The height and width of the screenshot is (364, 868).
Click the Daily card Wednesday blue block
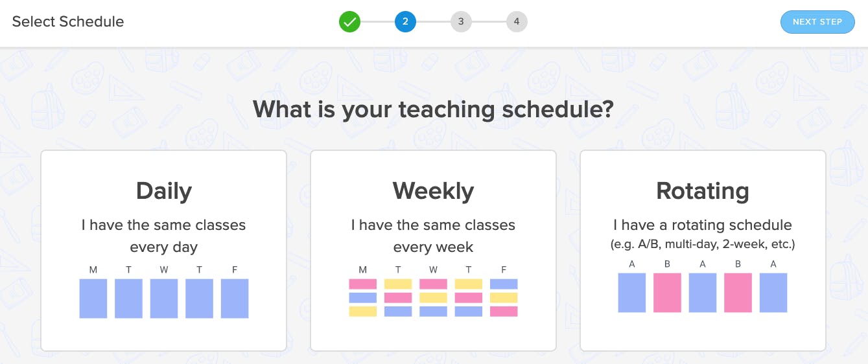click(164, 299)
